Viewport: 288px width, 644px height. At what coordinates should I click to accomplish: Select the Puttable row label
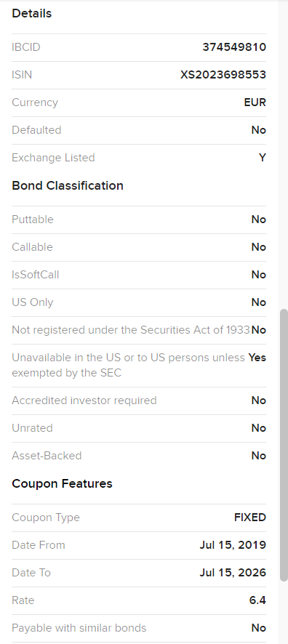coord(33,220)
